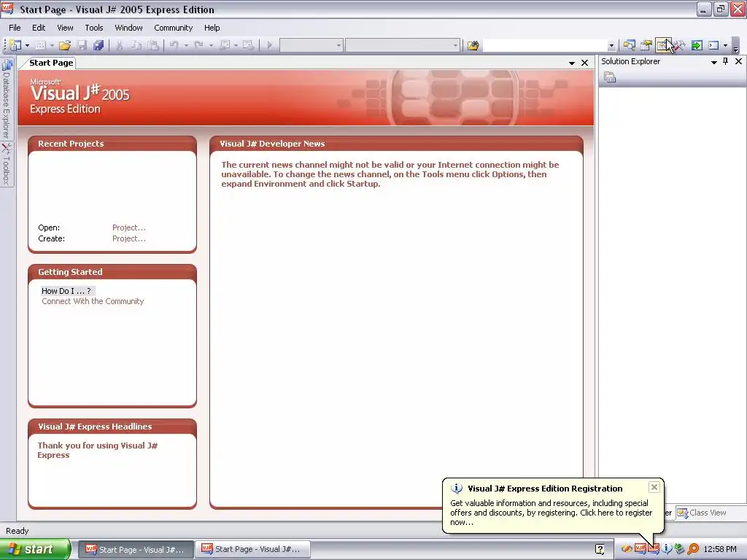The height and width of the screenshot is (560, 747).
Task: Open the Toolbar Options overflow at toolbar end
Action: coord(735,46)
